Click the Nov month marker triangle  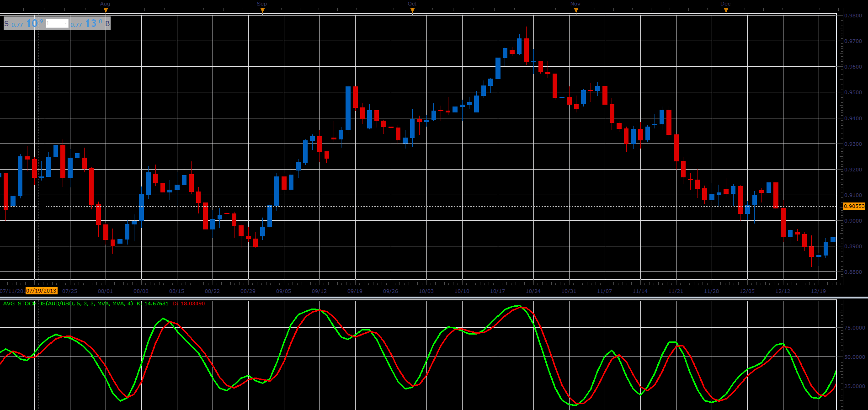click(576, 10)
